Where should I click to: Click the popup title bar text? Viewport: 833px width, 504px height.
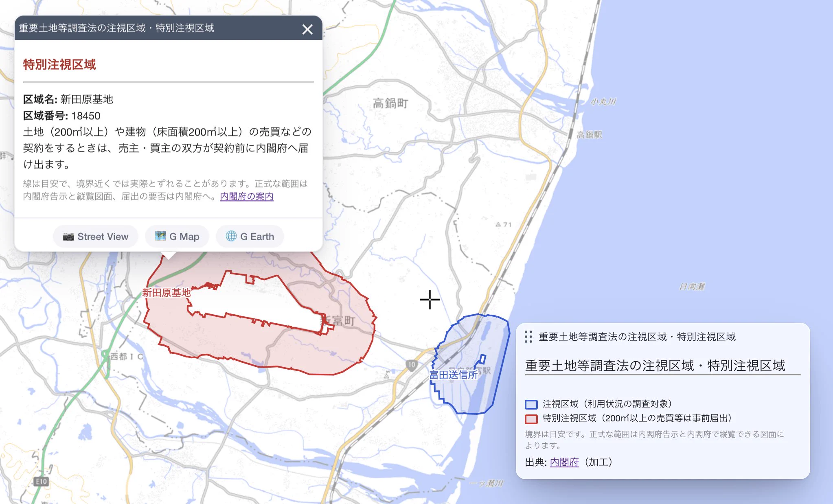(x=116, y=28)
